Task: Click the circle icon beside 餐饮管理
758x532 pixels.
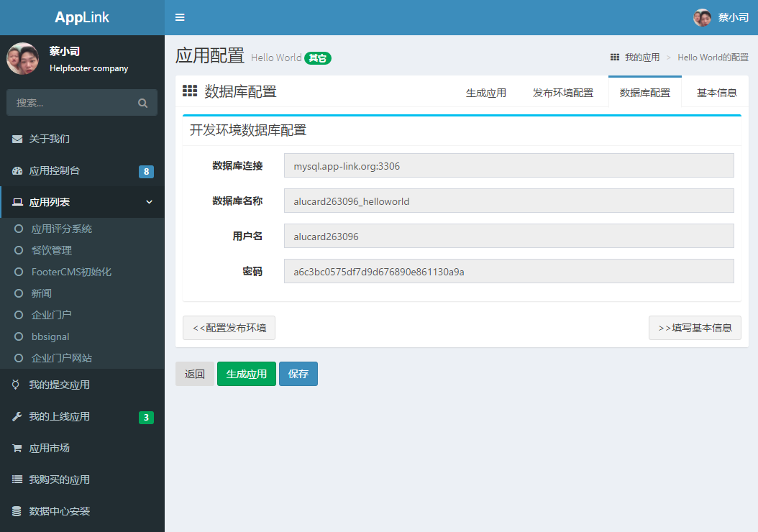Action: coord(19,250)
